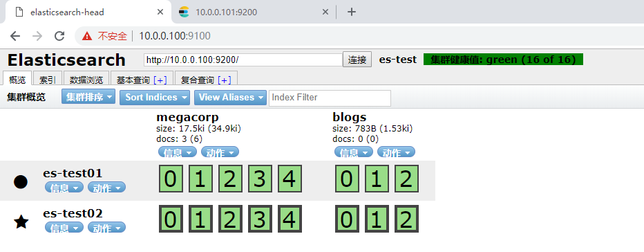Click megacorp shard 3 on es-test01
This screenshot has width=644, height=252.
click(x=260, y=179)
